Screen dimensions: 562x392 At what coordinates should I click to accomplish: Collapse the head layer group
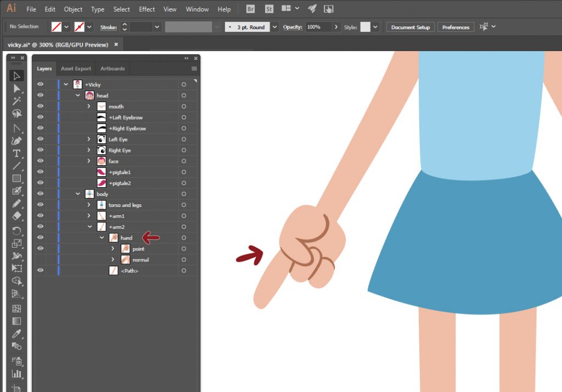click(x=78, y=96)
